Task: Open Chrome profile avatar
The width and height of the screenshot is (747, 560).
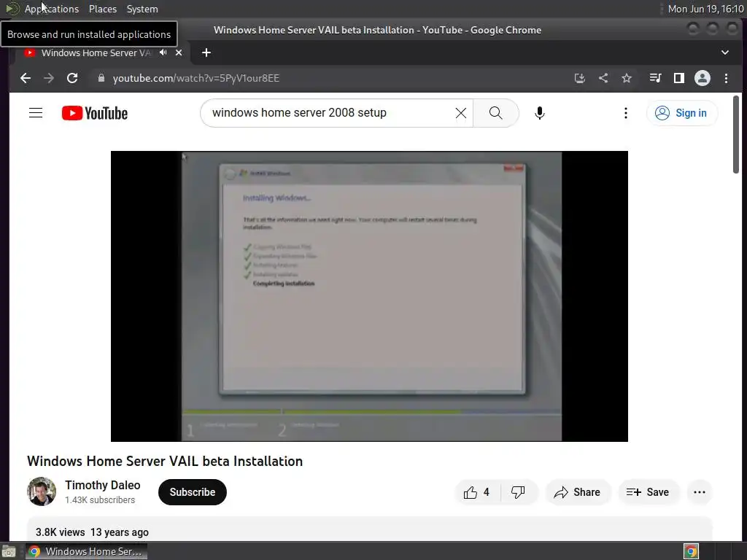Action: [x=703, y=78]
